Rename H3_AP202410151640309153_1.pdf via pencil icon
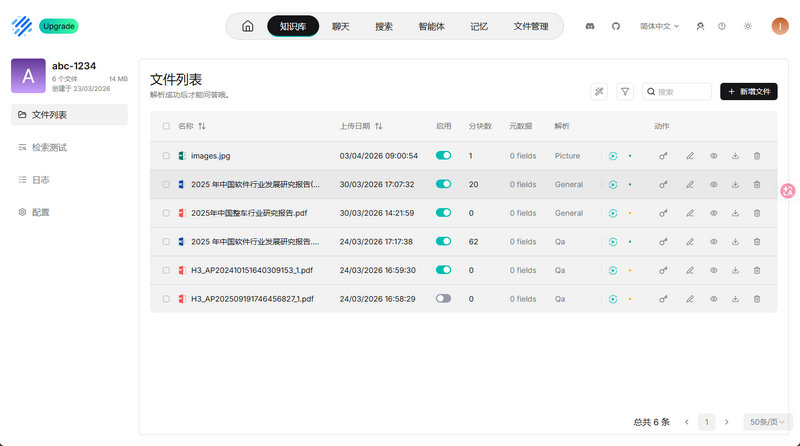800x446 pixels. pyautogui.click(x=690, y=270)
